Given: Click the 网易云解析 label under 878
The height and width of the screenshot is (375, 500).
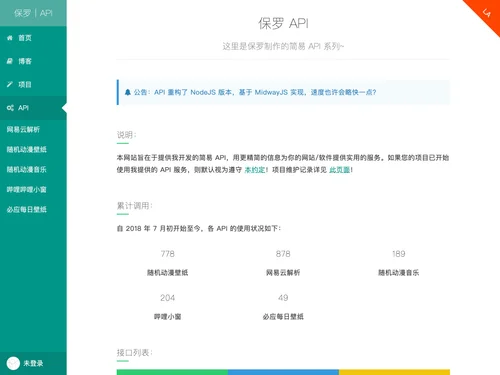Looking at the screenshot, I should pyautogui.click(x=283, y=273).
